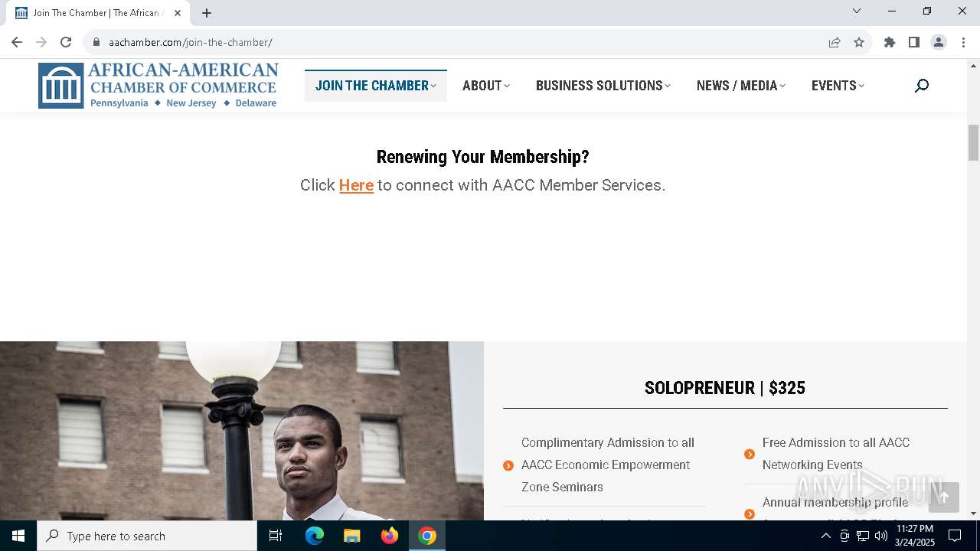Viewport: 980px width, 551px height.
Task: Click the man by lamppost photo
Action: (242, 431)
